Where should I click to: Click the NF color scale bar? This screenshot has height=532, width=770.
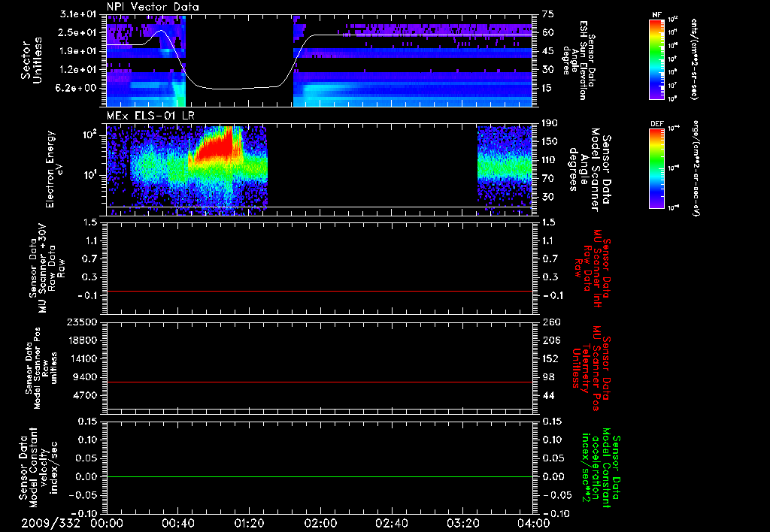(x=657, y=59)
